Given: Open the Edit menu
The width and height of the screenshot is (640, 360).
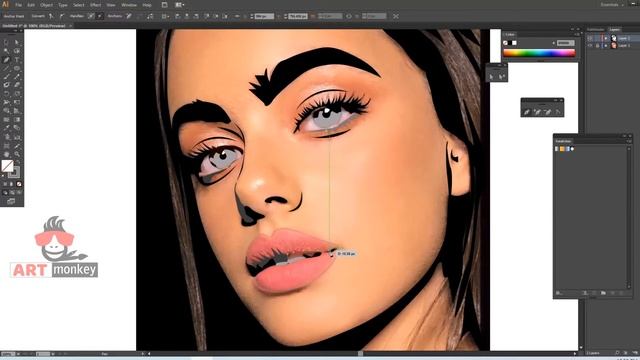Looking at the screenshot, I should click(31, 5).
